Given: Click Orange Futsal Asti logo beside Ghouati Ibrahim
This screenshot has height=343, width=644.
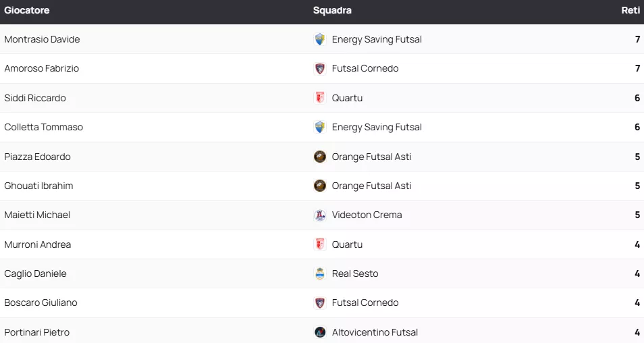Looking at the screenshot, I should coord(320,186).
